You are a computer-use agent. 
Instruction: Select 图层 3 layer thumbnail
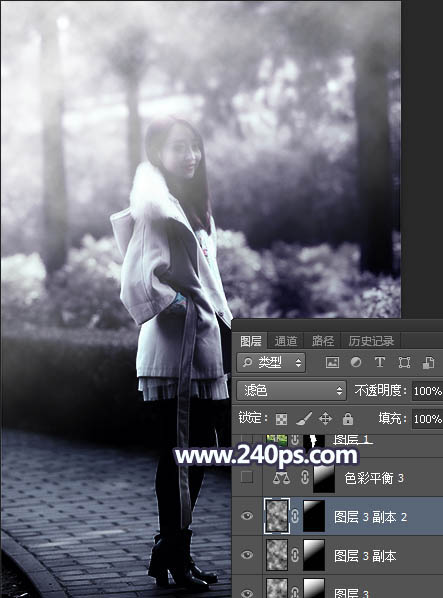pos(277,588)
